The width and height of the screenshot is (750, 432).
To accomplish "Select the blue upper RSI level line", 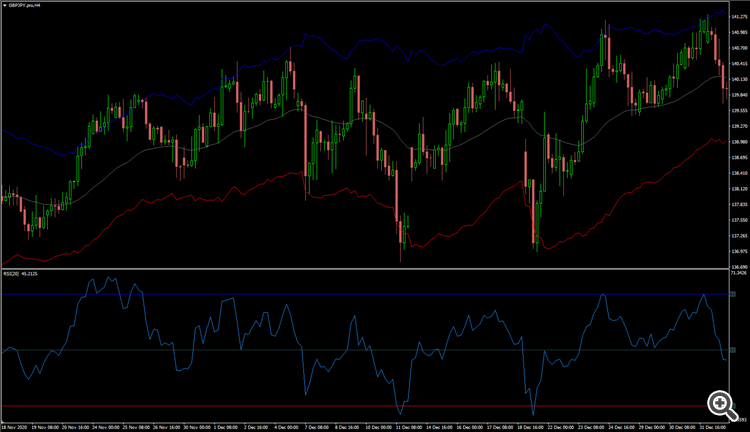I will 365,294.
